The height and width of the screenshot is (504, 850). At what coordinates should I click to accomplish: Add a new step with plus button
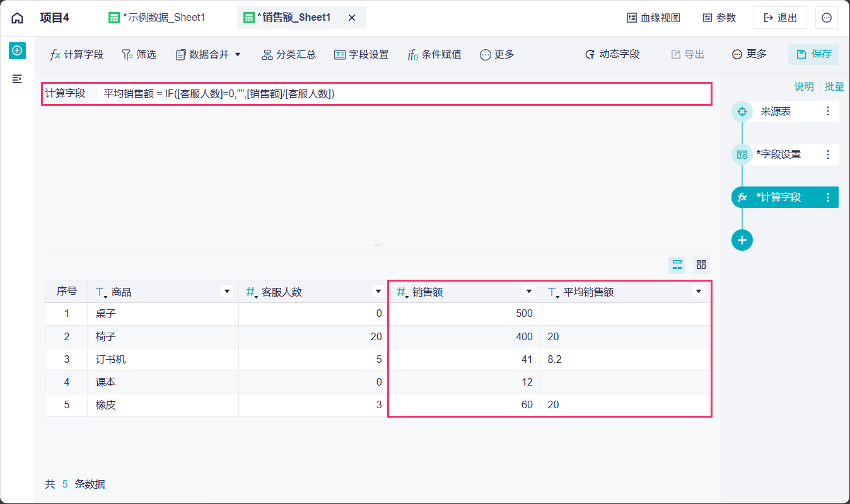(x=742, y=240)
